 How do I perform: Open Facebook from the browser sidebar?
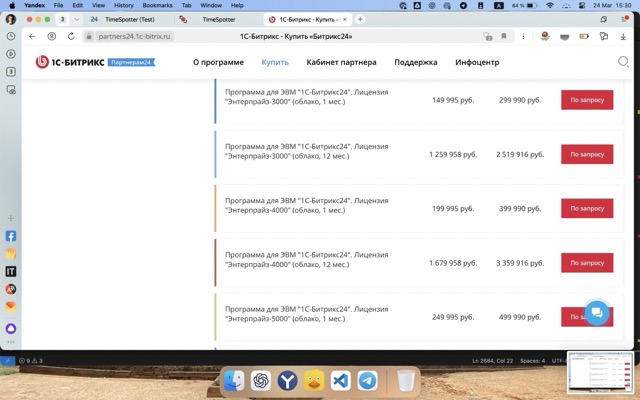tap(11, 237)
